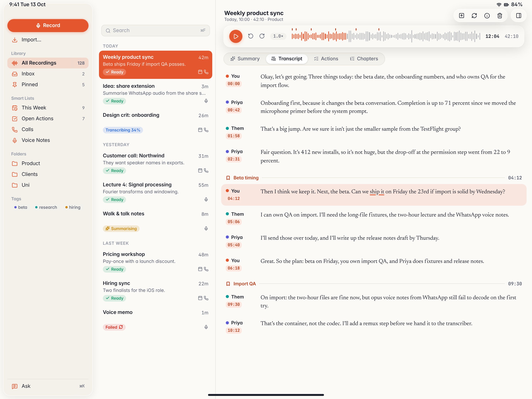This screenshot has width=532, height=399.
Task: Show the Voice Notes smart list
Action: click(48, 140)
